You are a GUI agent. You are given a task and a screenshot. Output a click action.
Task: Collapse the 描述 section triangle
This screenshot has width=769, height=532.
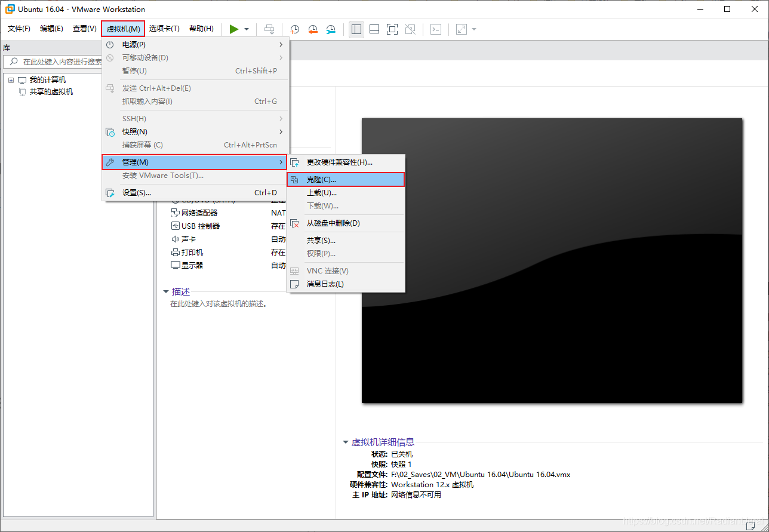coord(166,292)
